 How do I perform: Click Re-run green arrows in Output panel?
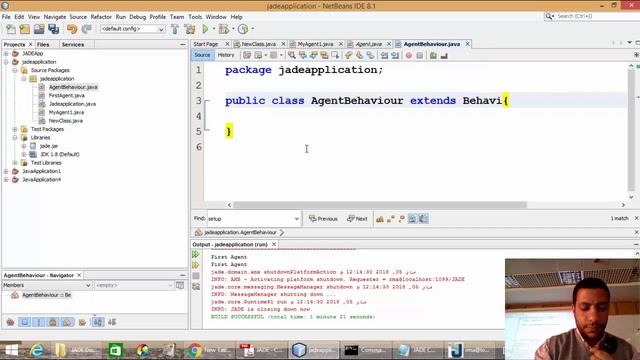tap(196, 254)
